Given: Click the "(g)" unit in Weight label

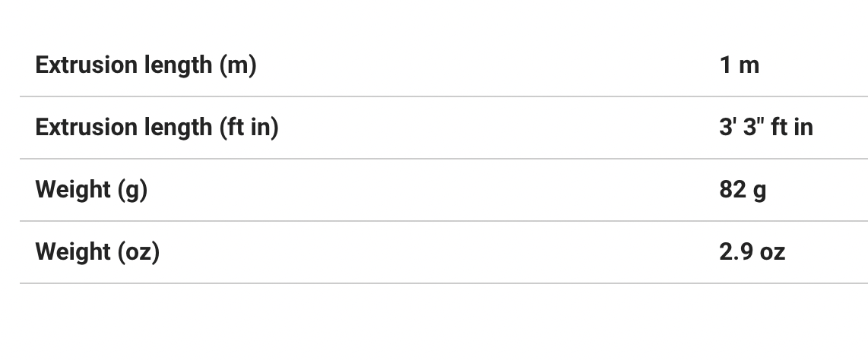Looking at the screenshot, I should coord(131,190).
